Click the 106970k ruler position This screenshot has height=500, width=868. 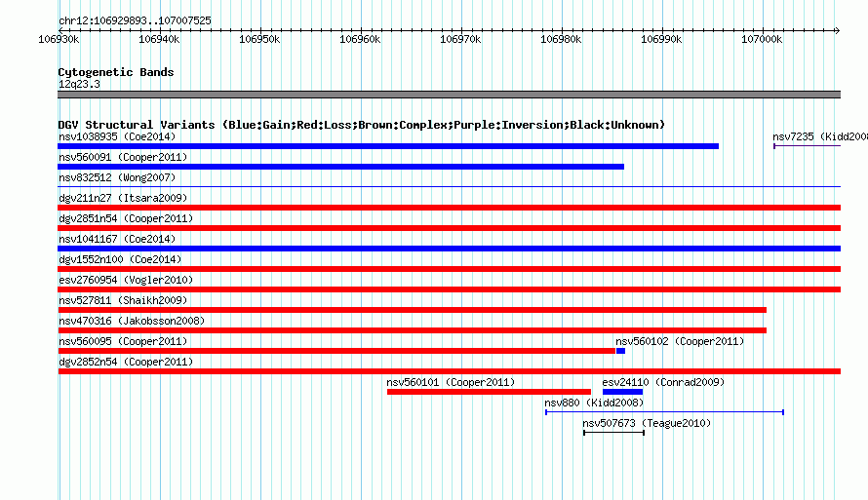[460, 39]
